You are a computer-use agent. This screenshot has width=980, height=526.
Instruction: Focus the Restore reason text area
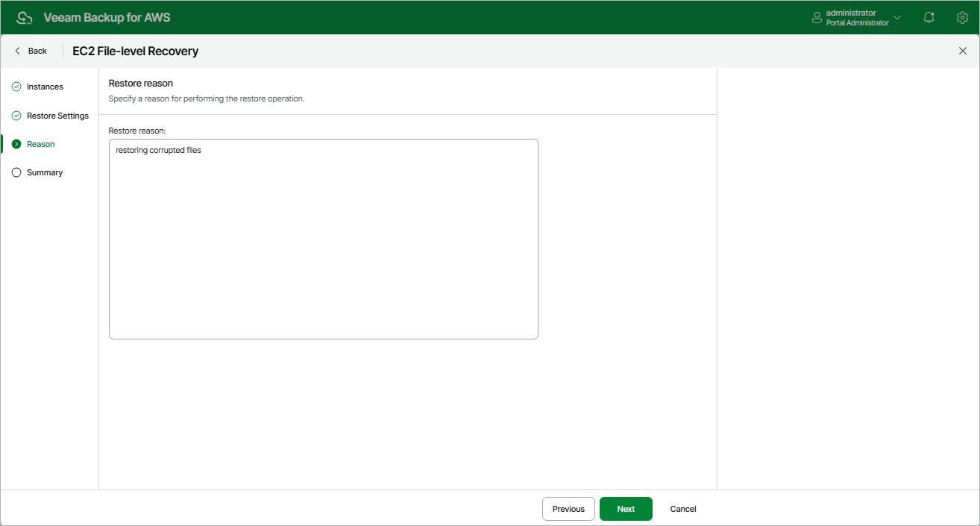(x=324, y=239)
